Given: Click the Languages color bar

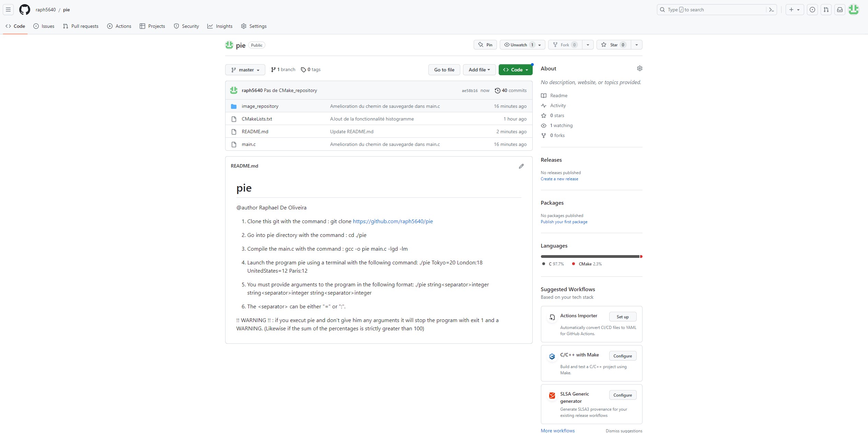Looking at the screenshot, I should click(590, 257).
